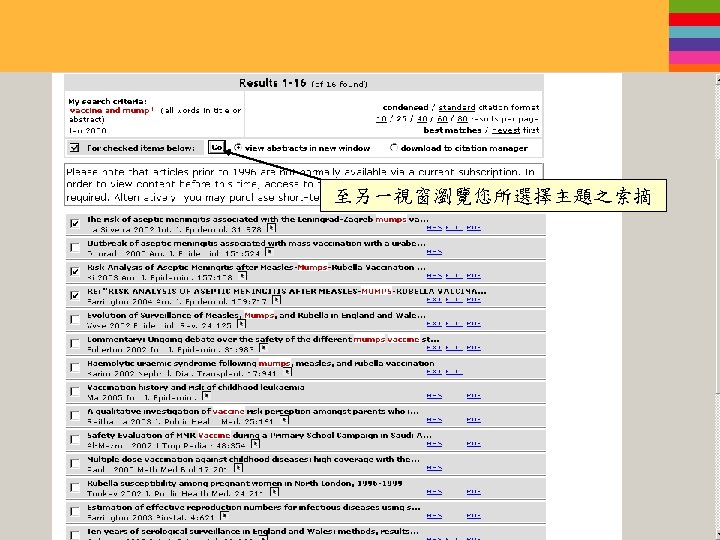
Task: Check the 'Vaccination history' leukaemia article checkbox
Action: coord(75,391)
